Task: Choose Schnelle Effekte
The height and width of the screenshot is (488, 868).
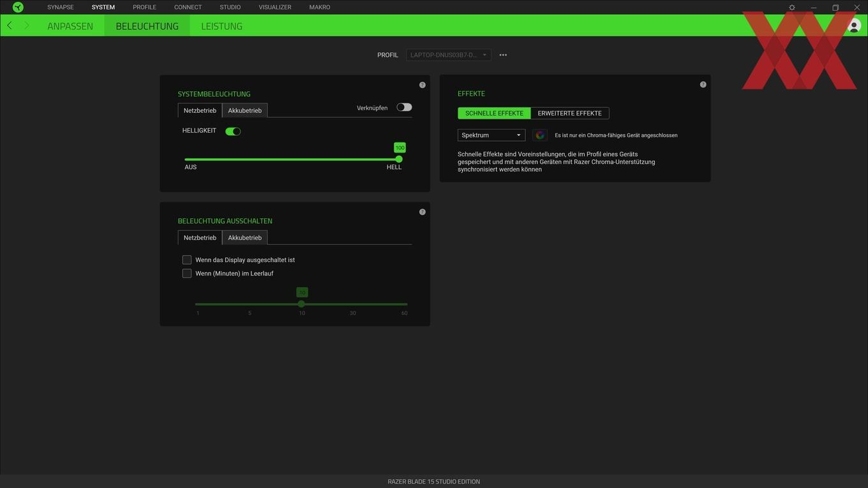Action: click(x=494, y=113)
